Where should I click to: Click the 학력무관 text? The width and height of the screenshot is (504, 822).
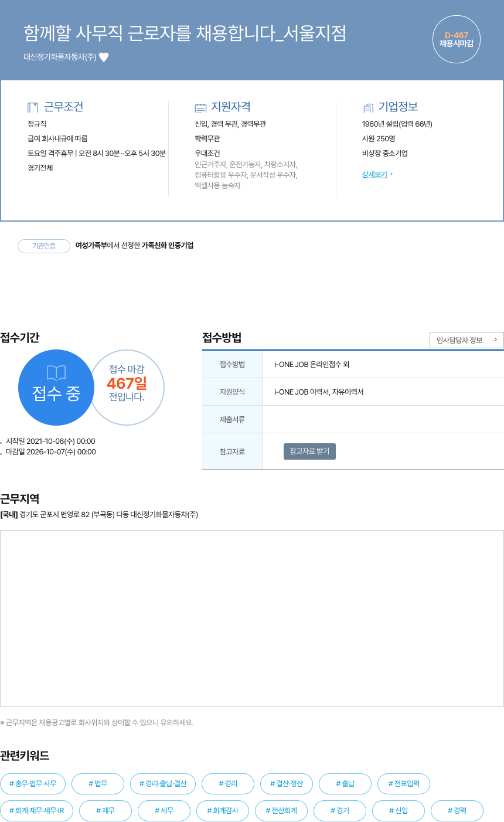click(207, 138)
